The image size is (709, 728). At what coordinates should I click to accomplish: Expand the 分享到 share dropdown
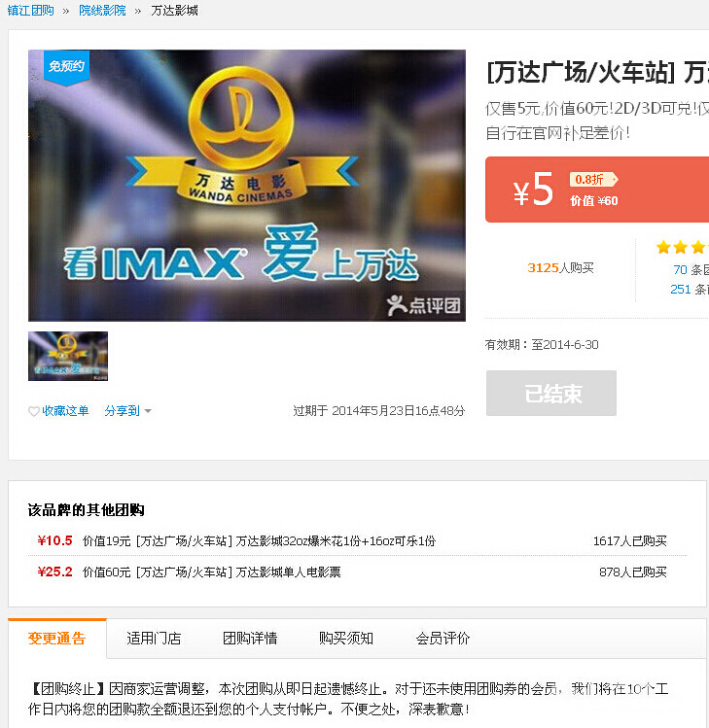(128, 411)
